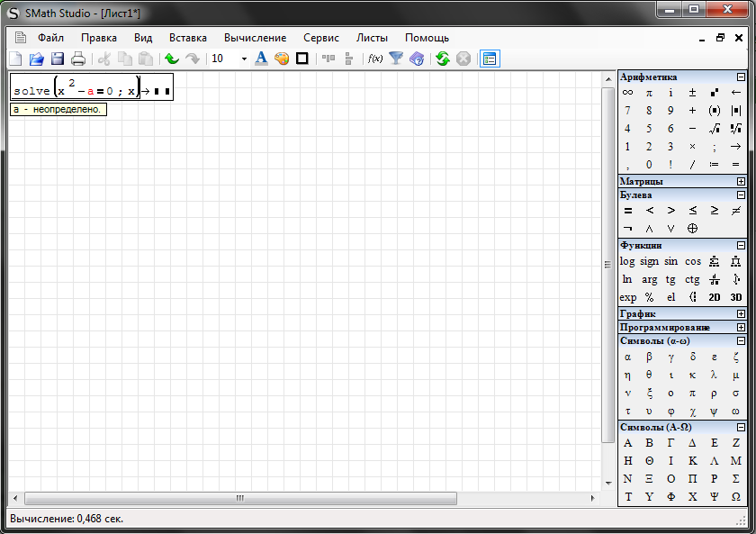
Task: Click the text color 'A' icon
Action: pyautogui.click(x=261, y=59)
